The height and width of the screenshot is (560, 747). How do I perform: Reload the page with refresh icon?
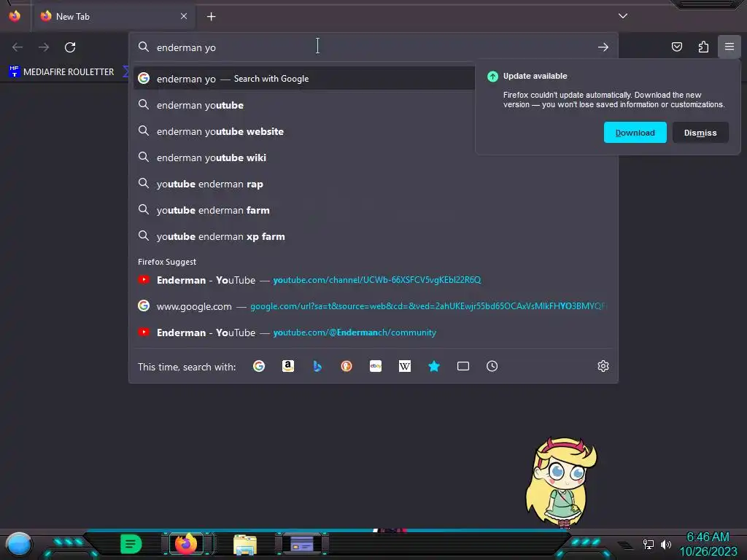click(70, 47)
